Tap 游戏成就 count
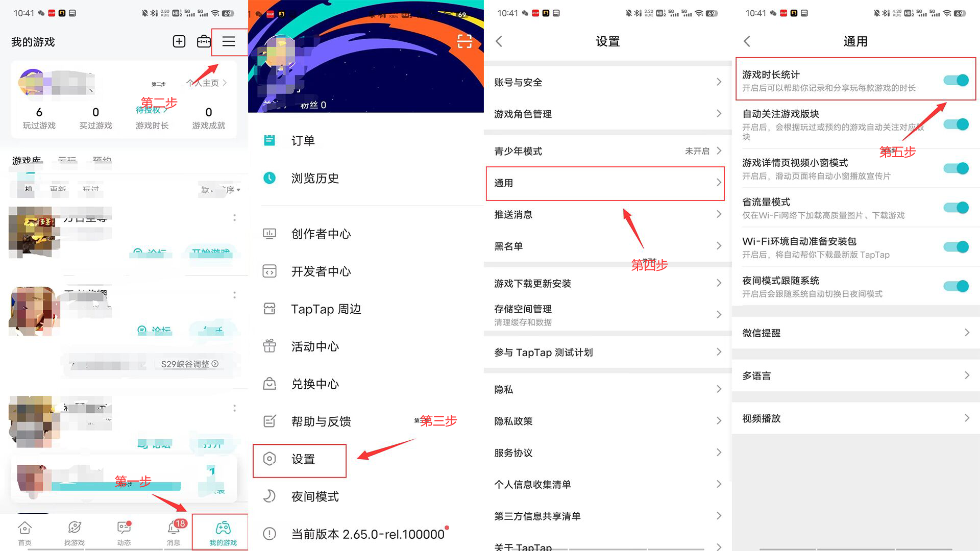 pos(209,118)
